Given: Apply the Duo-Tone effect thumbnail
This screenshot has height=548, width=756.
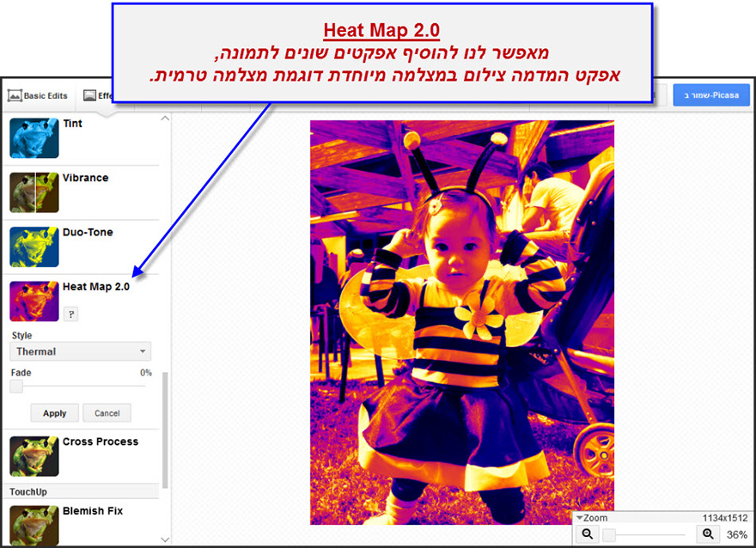Looking at the screenshot, I should click(34, 247).
